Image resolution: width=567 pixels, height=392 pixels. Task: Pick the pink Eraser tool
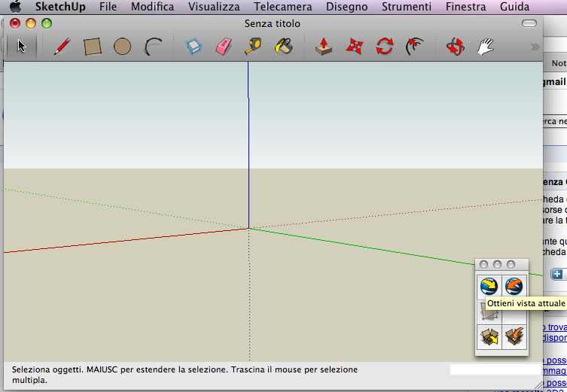point(224,47)
